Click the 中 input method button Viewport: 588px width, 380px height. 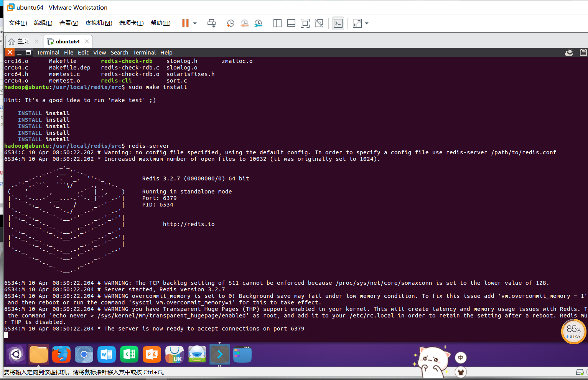pos(461,358)
